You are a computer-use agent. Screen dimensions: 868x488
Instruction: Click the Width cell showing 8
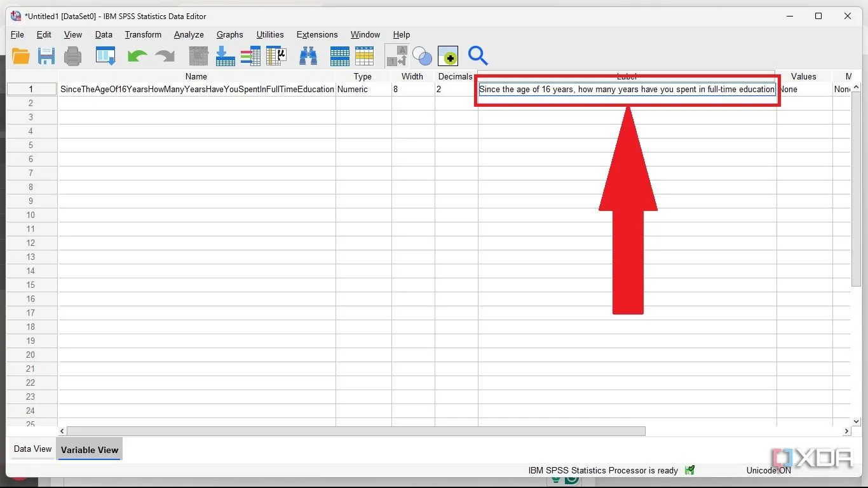click(413, 90)
